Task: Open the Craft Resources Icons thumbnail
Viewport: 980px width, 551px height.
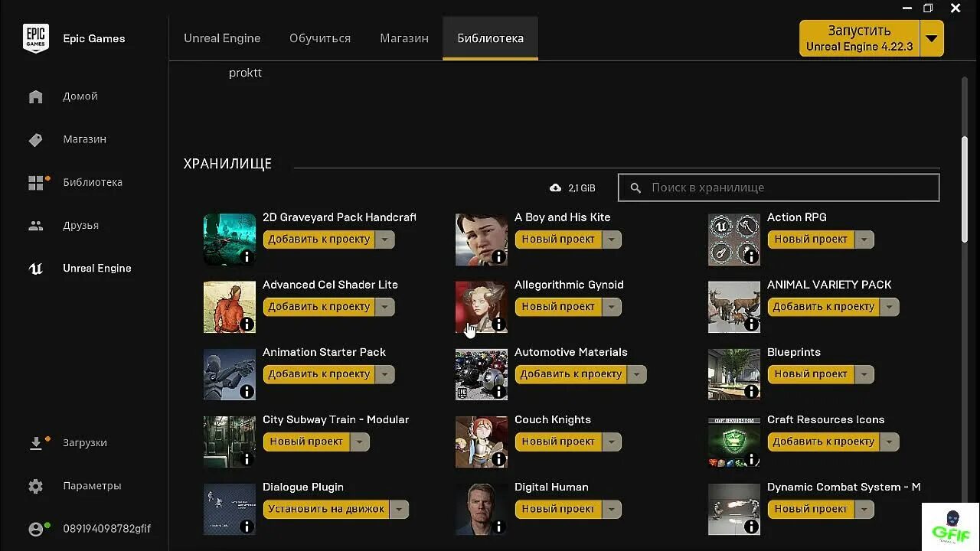Action: click(734, 442)
